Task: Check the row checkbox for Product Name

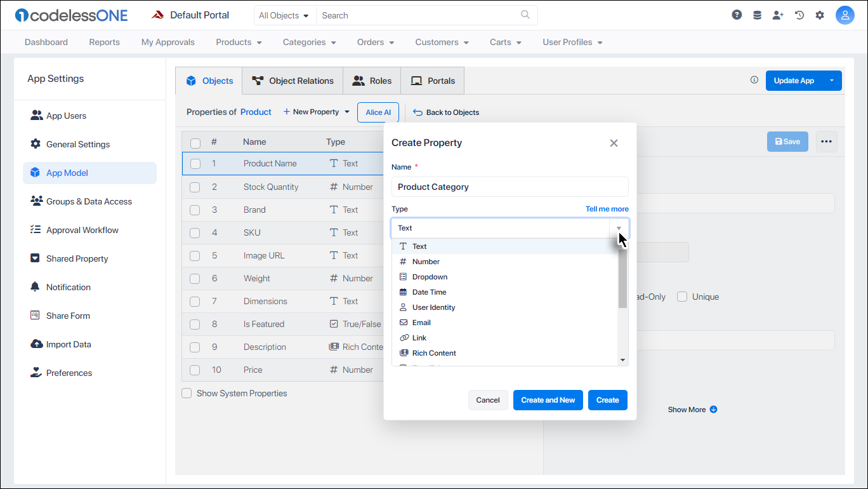Action: 195,163
